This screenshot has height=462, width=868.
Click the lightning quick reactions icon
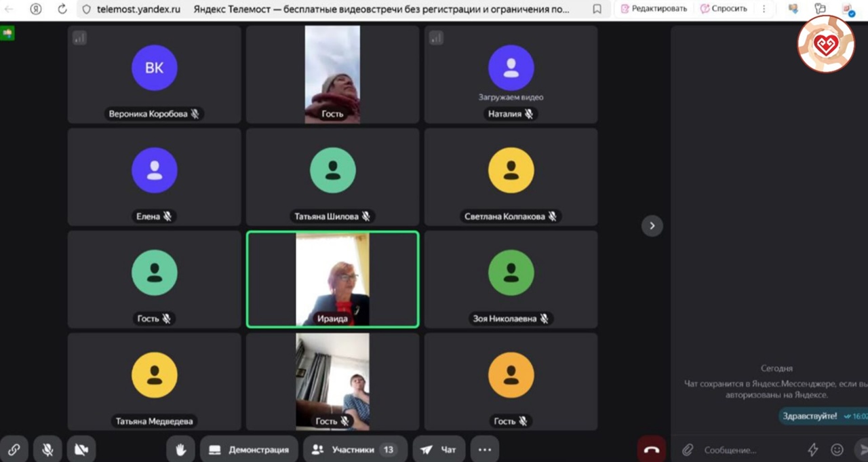point(812,450)
